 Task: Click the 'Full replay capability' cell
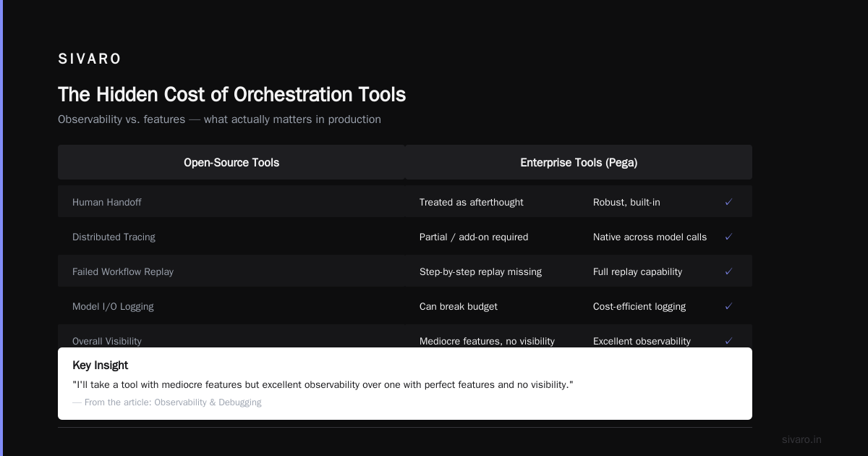click(x=637, y=271)
